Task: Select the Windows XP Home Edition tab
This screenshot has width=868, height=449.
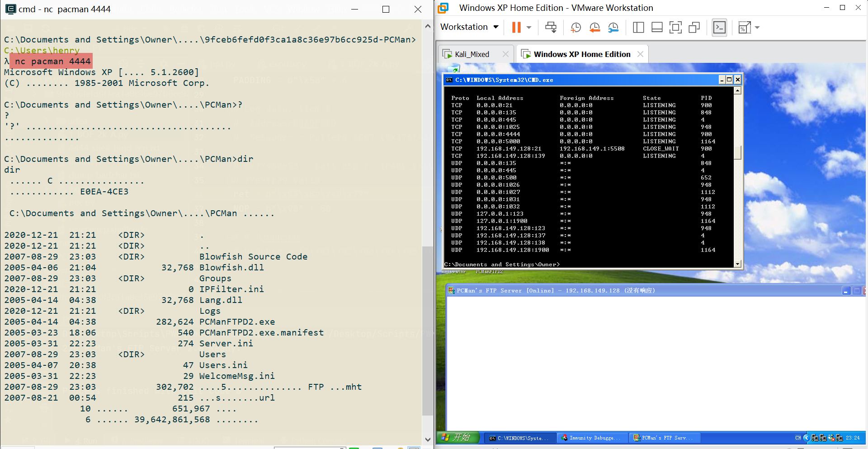Action: click(x=582, y=54)
